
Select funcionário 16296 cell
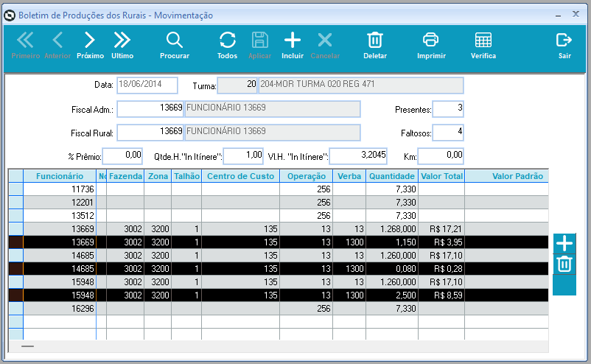[60, 308]
